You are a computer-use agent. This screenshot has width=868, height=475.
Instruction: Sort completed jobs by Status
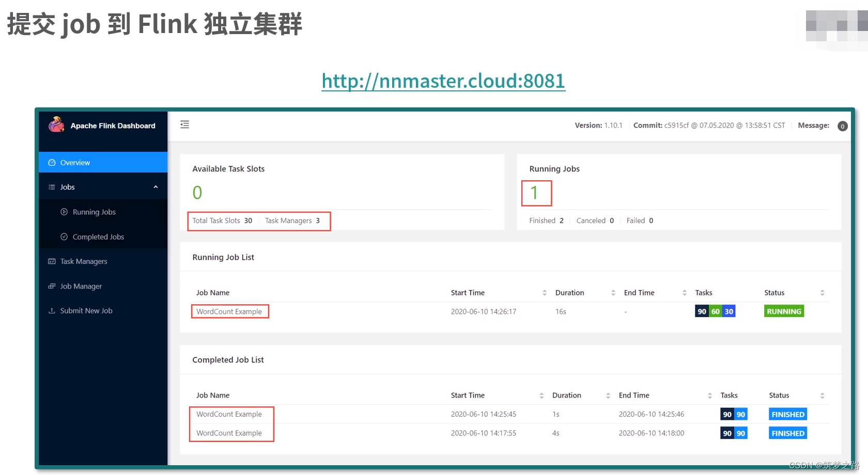coord(823,395)
